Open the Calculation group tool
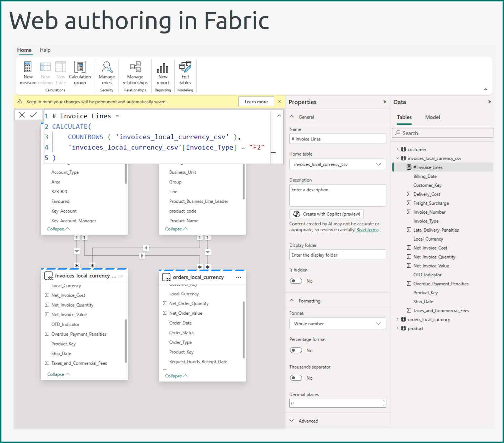This screenshot has height=443, width=504. pos(80,72)
